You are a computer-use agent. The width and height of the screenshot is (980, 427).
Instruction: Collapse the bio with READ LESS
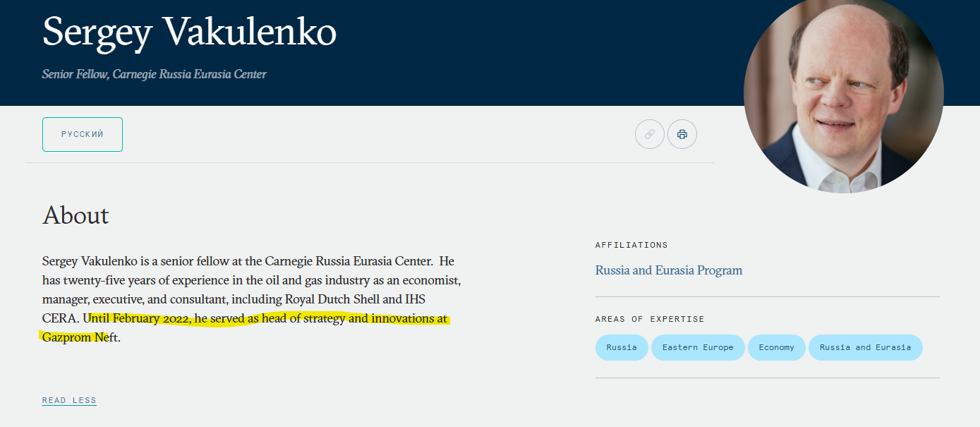pos(69,400)
